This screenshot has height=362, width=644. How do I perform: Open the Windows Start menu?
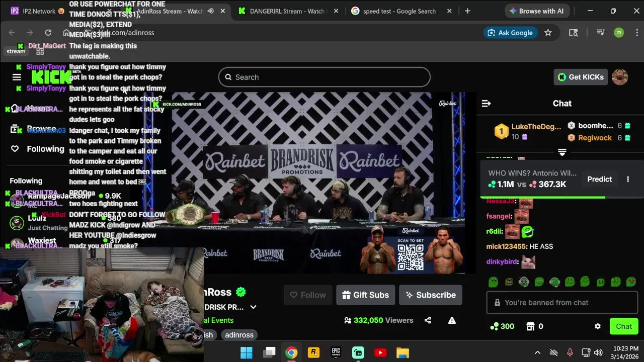pyautogui.click(x=247, y=352)
